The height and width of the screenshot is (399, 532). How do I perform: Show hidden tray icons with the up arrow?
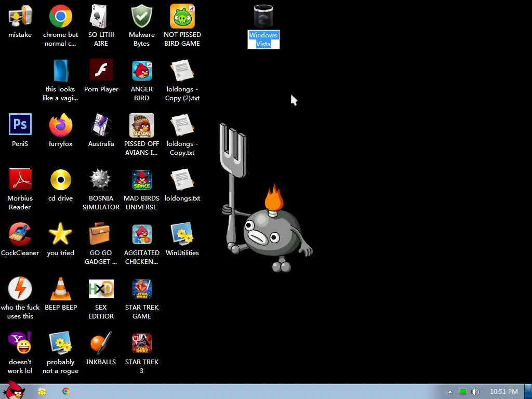pyautogui.click(x=450, y=392)
